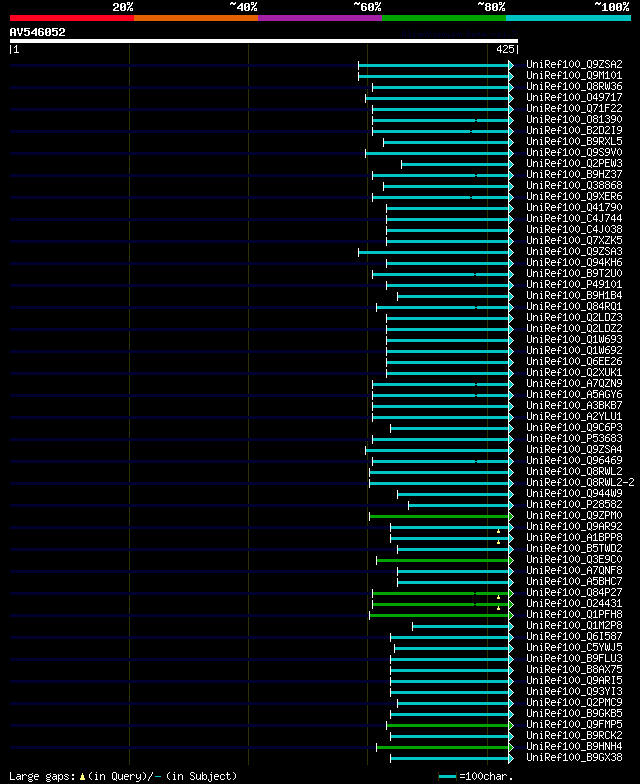Select label UniRef100_P28582
The image size is (640, 784).
click(x=574, y=504)
